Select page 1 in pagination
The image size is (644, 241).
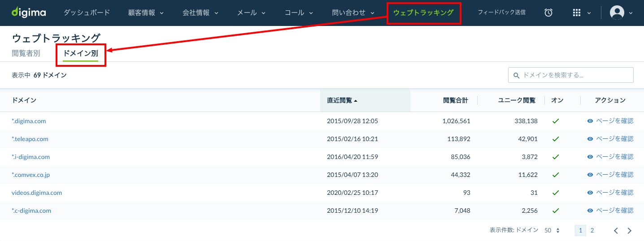[x=580, y=230]
